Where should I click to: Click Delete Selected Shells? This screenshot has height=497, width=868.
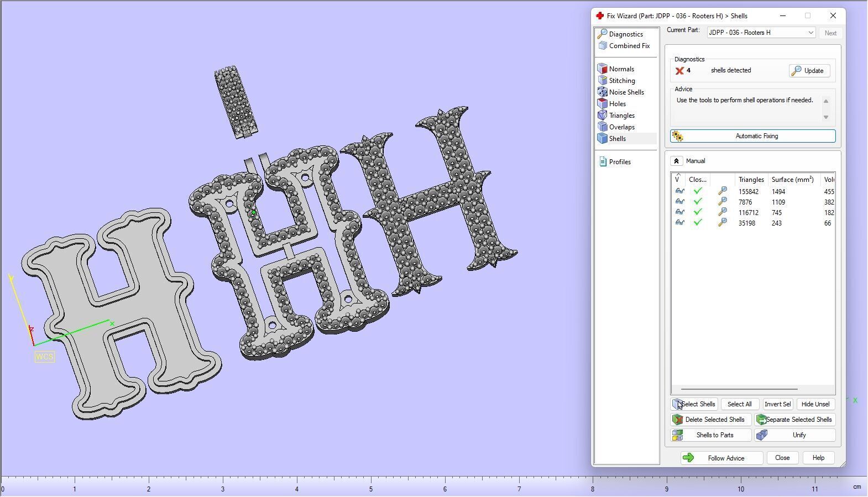click(711, 420)
